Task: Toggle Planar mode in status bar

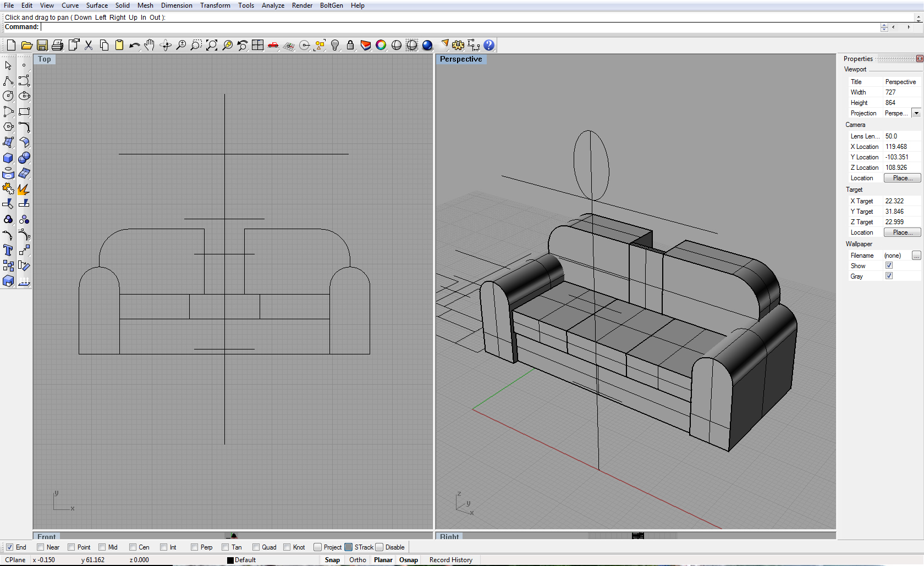Action: [x=383, y=560]
